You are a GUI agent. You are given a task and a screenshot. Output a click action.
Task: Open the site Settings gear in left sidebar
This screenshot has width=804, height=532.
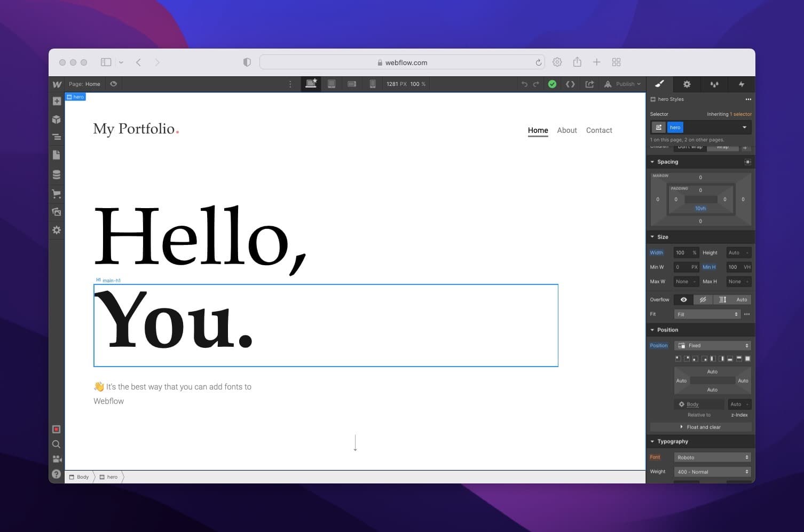pyautogui.click(x=57, y=230)
